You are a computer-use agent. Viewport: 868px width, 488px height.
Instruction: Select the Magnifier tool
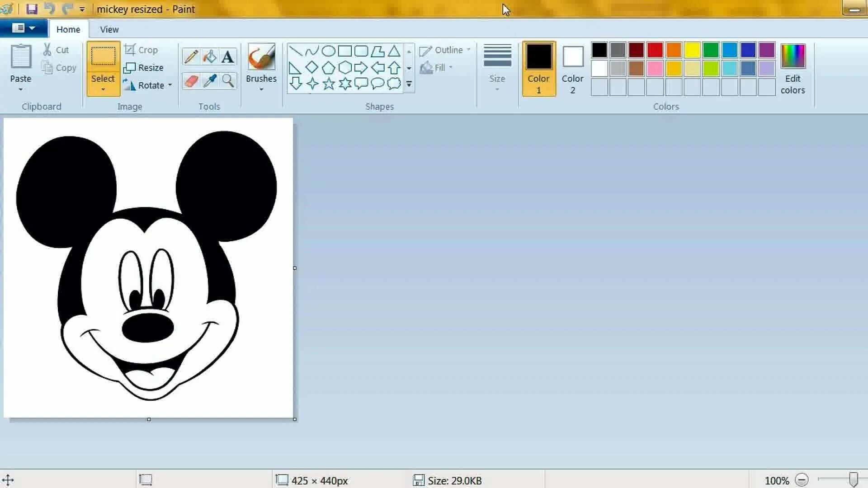pyautogui.click(x=227, y=80)
